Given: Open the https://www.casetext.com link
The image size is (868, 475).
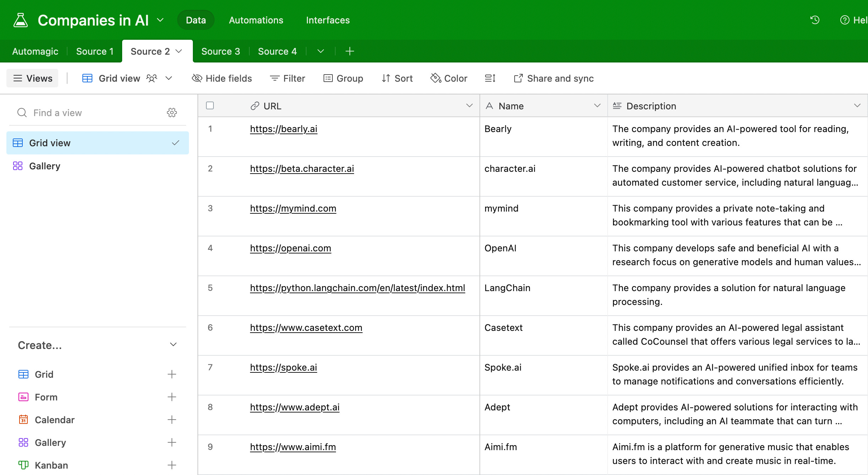Looking at the screenshot, I should 306,328.
